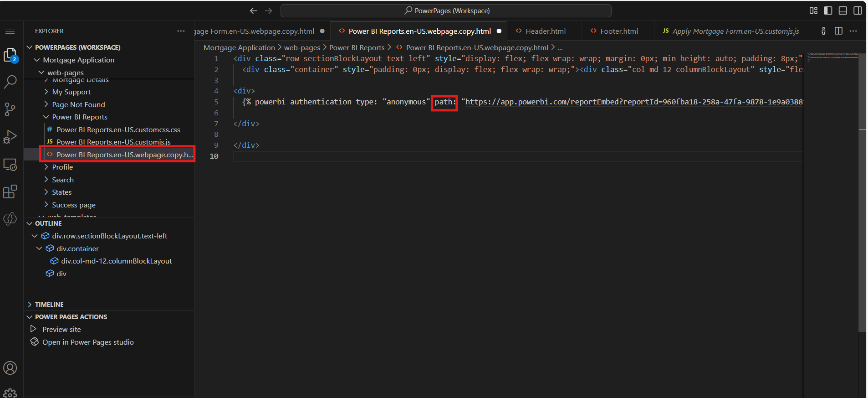This screenshot has width=868, height=398.
Task: Open Run and Debug view
Action: 10,137
